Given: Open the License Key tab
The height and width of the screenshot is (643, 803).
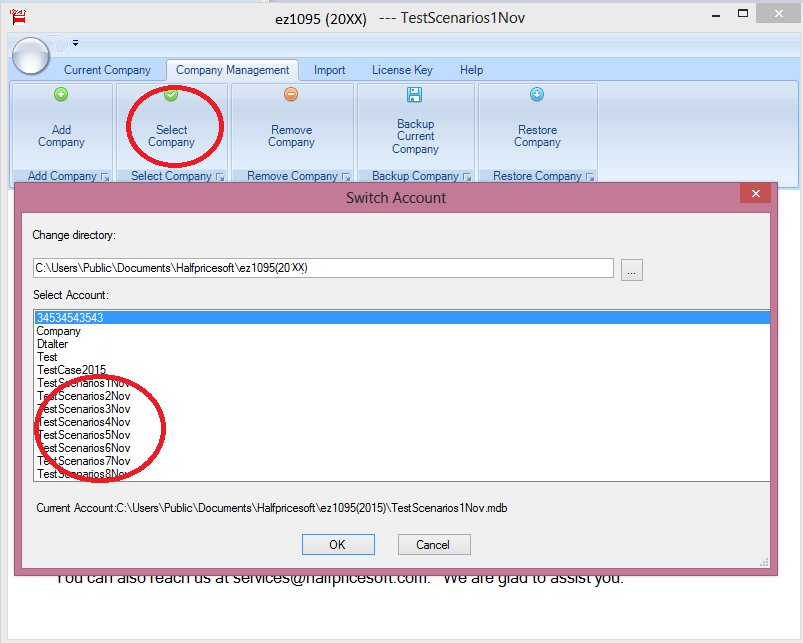Looking at the screenshot, I should pos(402,70).
